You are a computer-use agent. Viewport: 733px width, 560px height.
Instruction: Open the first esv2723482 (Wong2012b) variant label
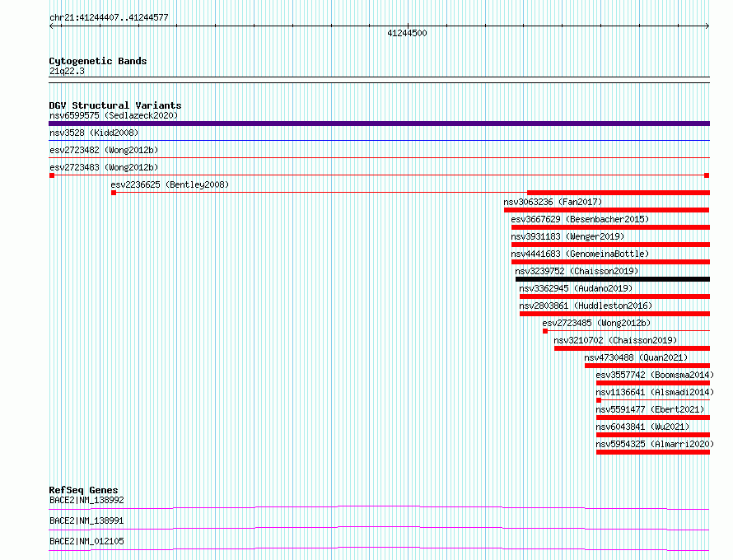(x=104, y=150)
